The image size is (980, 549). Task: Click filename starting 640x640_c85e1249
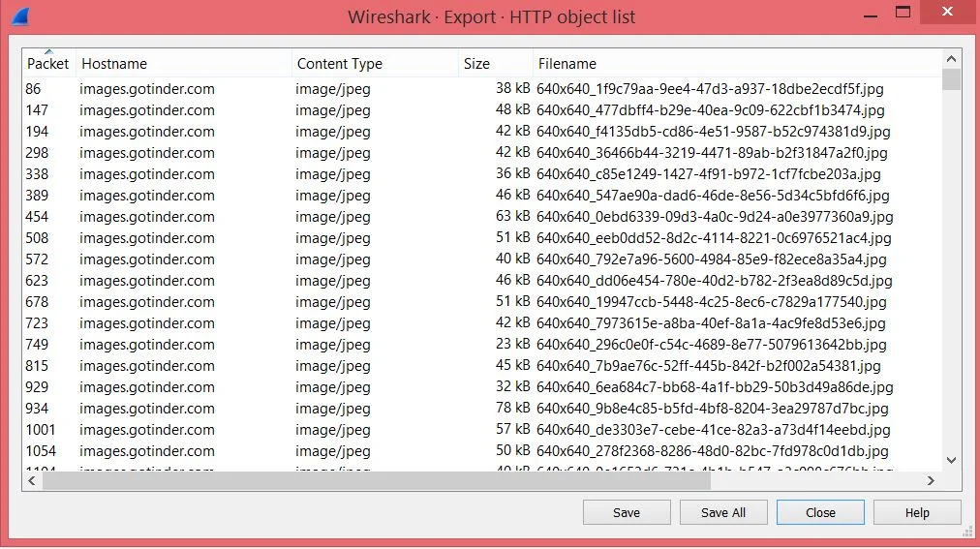709,173
